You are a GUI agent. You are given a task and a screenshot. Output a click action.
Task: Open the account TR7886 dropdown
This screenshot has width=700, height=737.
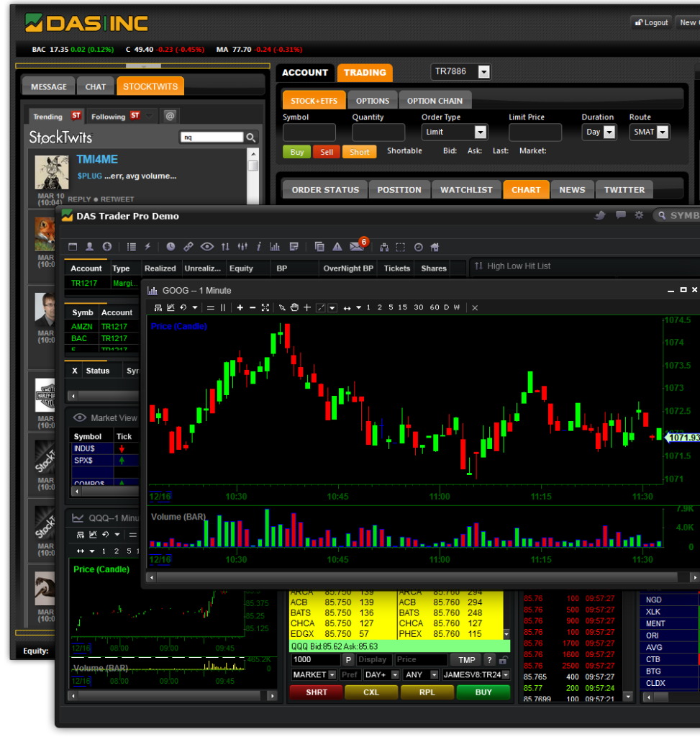[x=484, y=72]
